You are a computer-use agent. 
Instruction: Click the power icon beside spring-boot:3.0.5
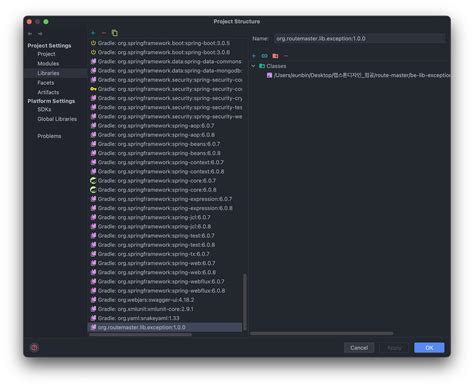(93, 43)
